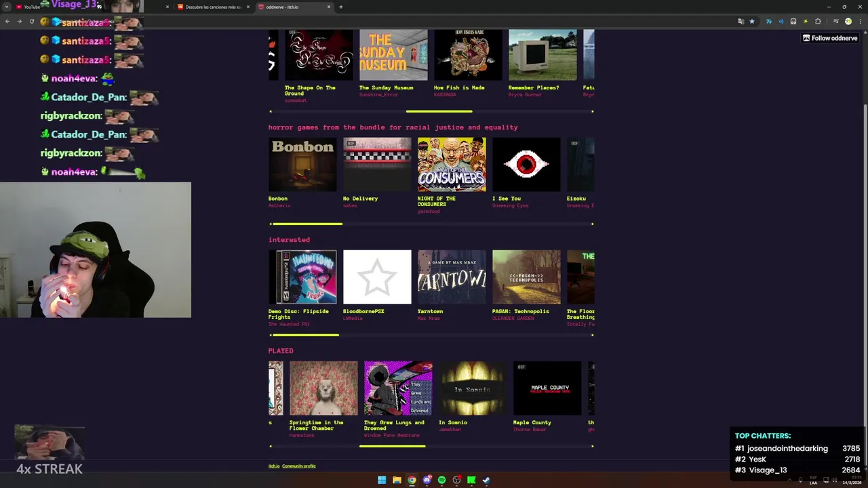Image resolution: width=868 pixels, height=488 pixels.
Task: Click the left arrow of the interested row
Action: coord(271,335)
